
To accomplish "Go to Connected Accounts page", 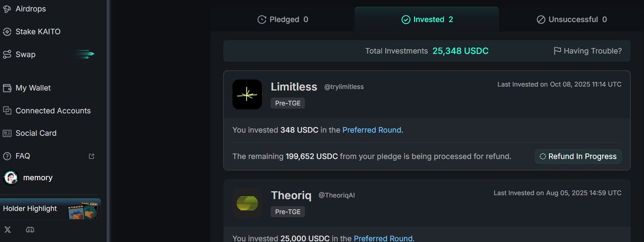I will coord(53,111).
